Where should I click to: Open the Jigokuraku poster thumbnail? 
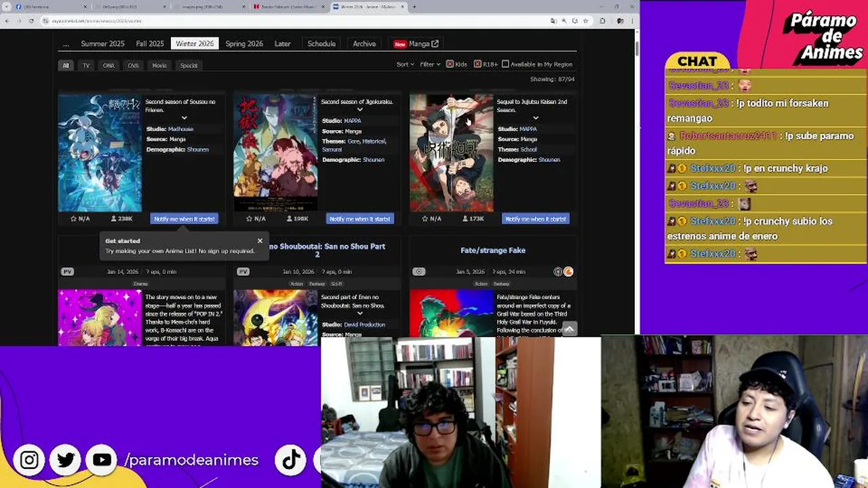coord(275,152)
